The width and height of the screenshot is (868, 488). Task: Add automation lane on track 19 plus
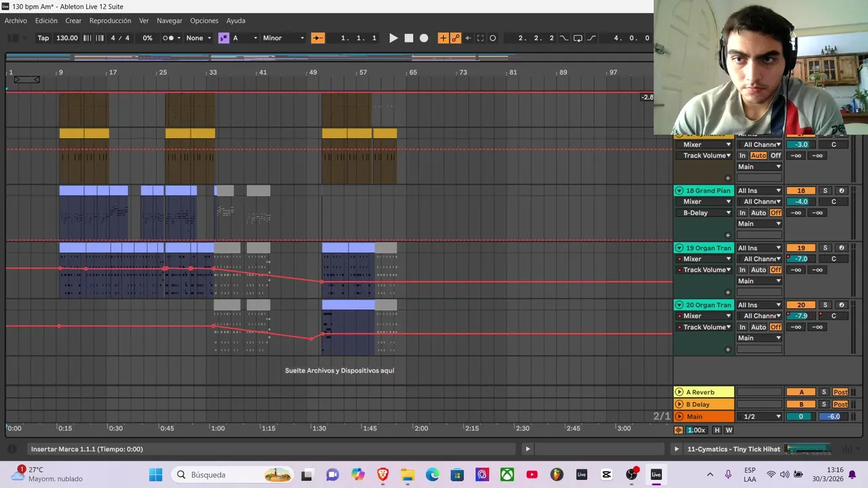pyautogui.click(x=728, y=293)
